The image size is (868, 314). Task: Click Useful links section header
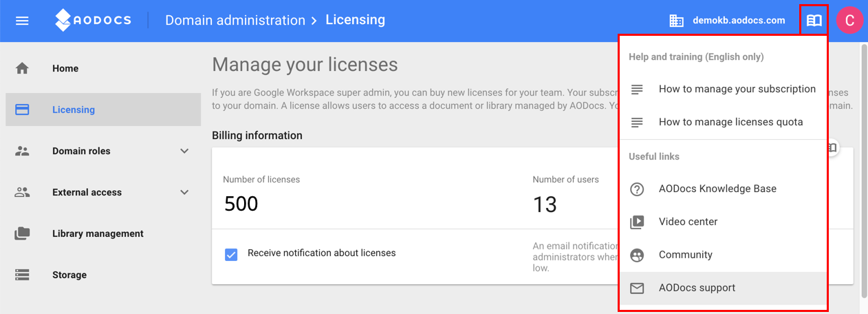coord(654,157)
